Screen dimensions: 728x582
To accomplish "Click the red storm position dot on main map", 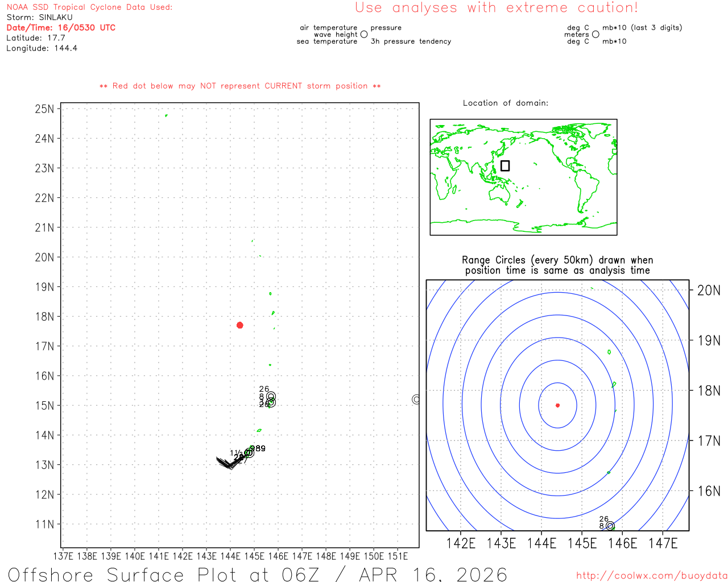I will coord(240,325).
